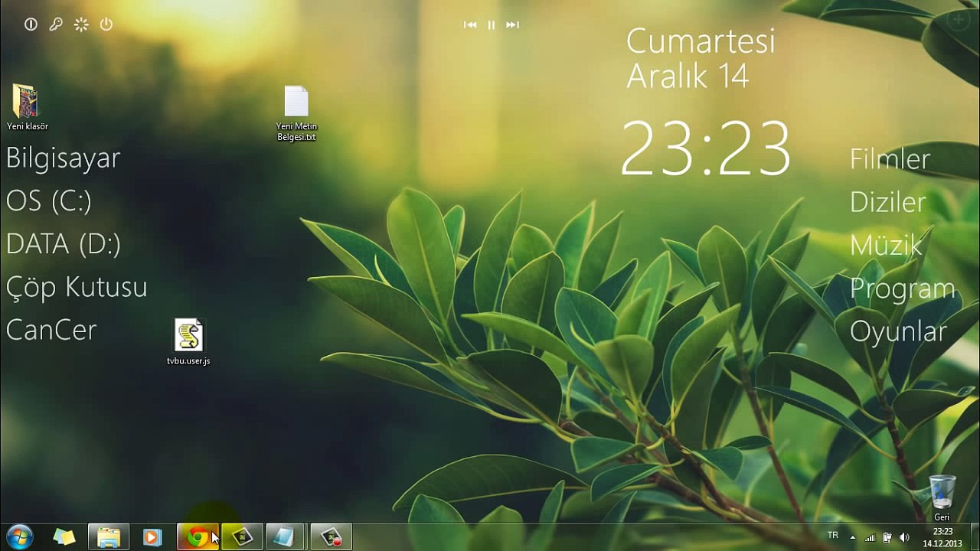Image resolution: width=980 pixels, height=551 pixels.
Task: Skip to the previous track
Action: coord(470,25)
